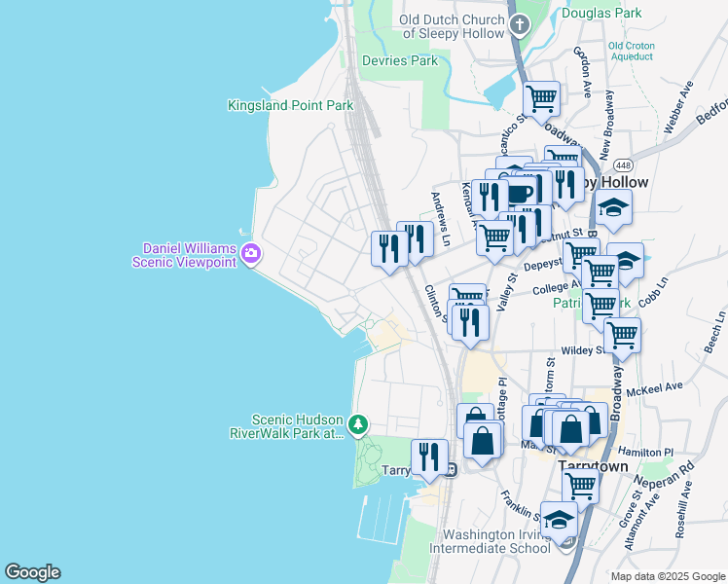This screenshot has height=584, width=728.
Task: Click the Google logo
Action: [32, 572]
